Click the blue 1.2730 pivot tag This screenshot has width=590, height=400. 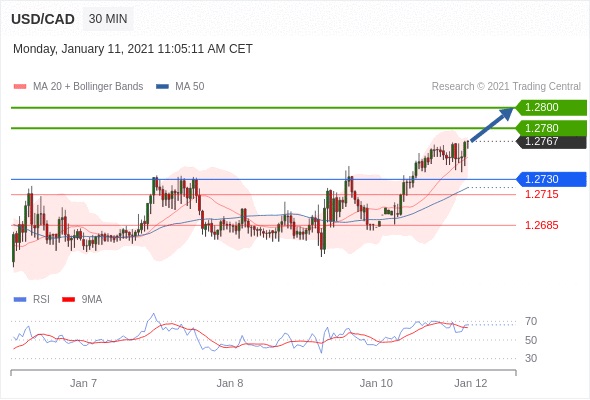551,179
